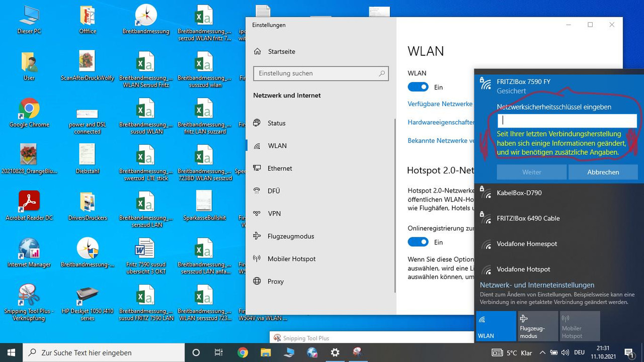Click the Weiter button
This screenshot has width=644, height=362.
click(x=531, y=172)
